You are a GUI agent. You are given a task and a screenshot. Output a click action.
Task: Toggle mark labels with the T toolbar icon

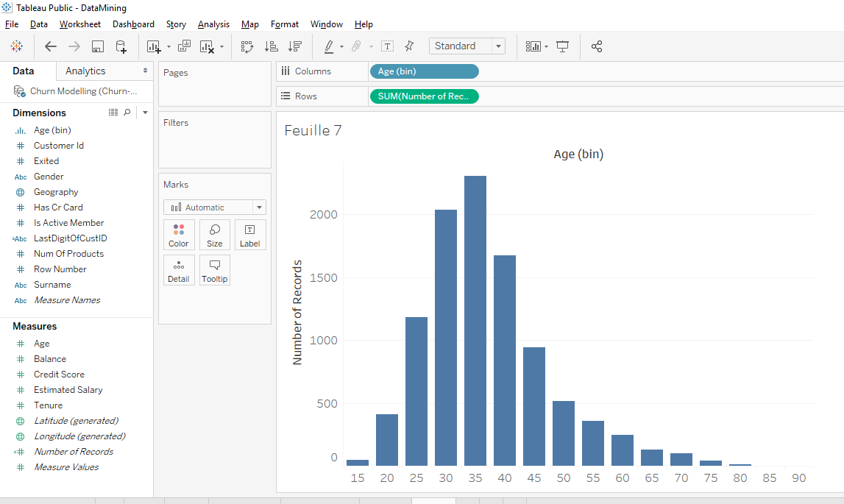point(388,46)
